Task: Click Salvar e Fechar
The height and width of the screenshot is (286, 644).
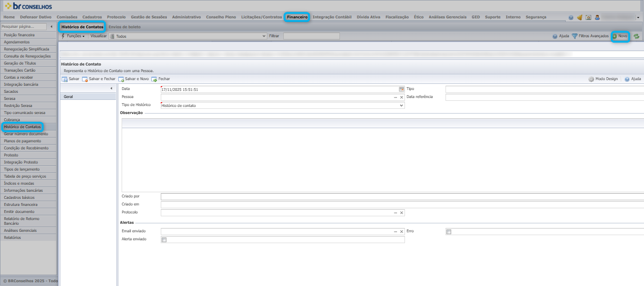Action: coord(99,79)
